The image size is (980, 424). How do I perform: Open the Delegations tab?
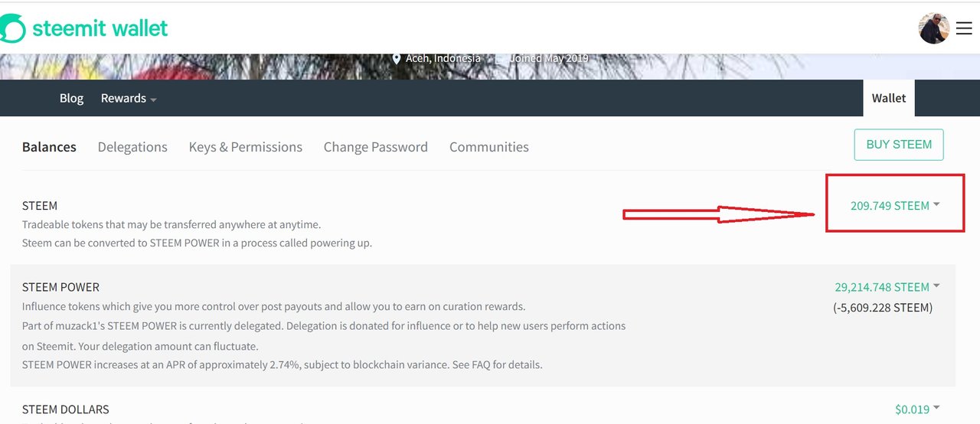[132, 147]
